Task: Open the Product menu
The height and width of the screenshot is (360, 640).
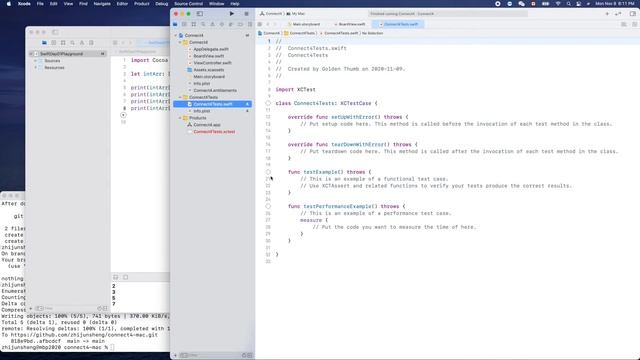Action: (142, 4)
